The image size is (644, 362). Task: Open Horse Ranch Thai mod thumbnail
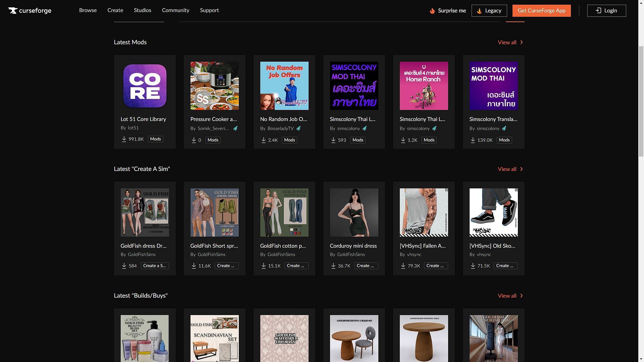click(x=424, y=86)
